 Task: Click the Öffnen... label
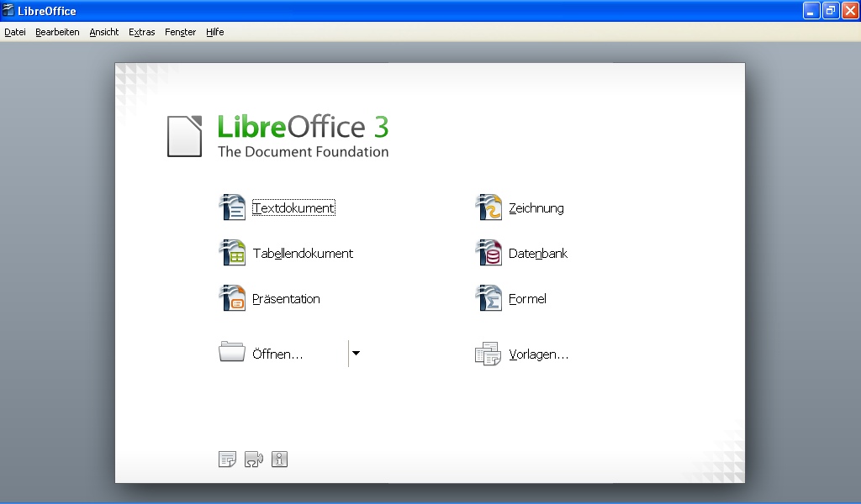click(x=278, y=354)
